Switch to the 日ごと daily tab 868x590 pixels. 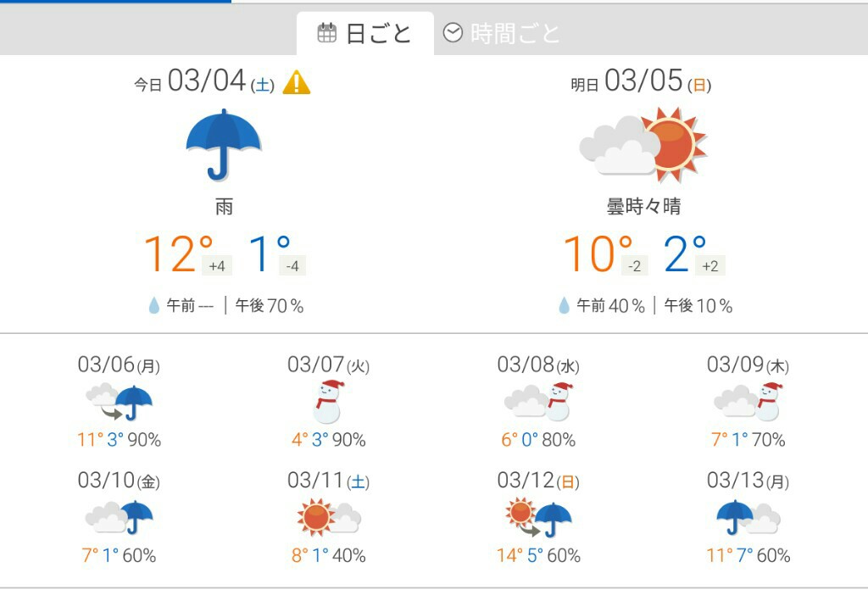[x=364, y=33]
